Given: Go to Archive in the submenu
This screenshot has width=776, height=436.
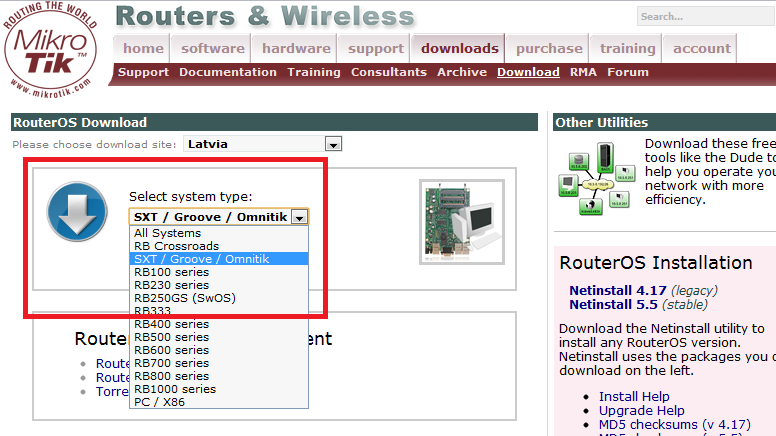Looking at the screenshot, I should point(462,72).
